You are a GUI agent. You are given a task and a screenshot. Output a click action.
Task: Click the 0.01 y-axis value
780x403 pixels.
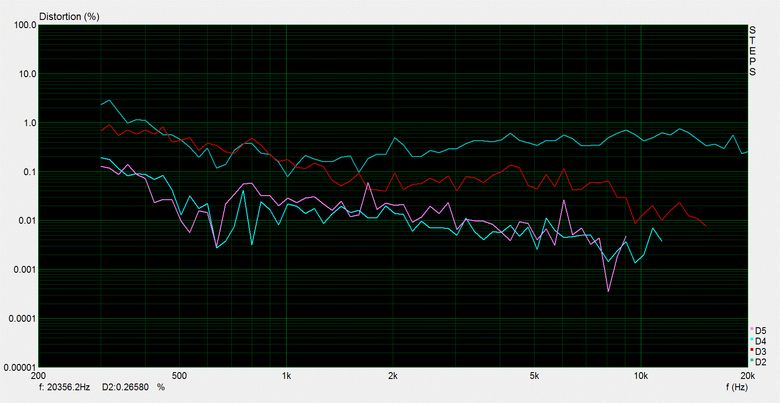[27, 220]
